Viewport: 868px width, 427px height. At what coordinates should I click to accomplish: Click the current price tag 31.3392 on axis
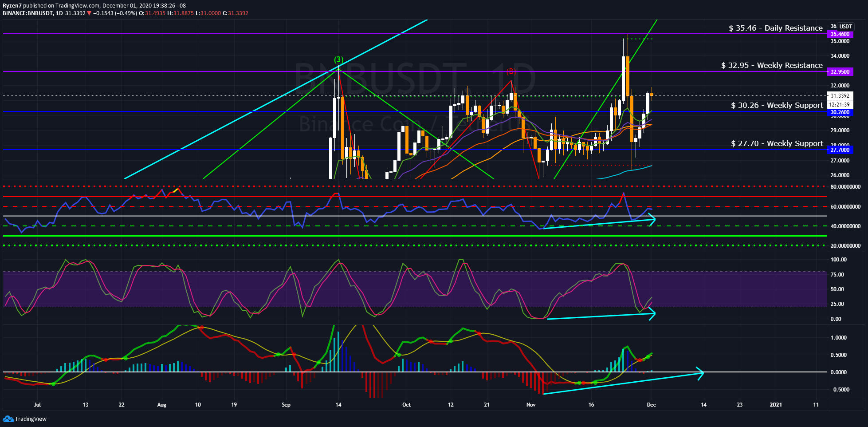click(840, 96)
